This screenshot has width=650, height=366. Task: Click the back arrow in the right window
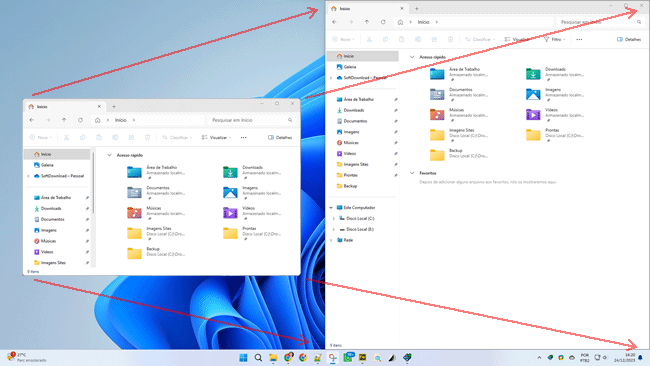coord(335,22)
